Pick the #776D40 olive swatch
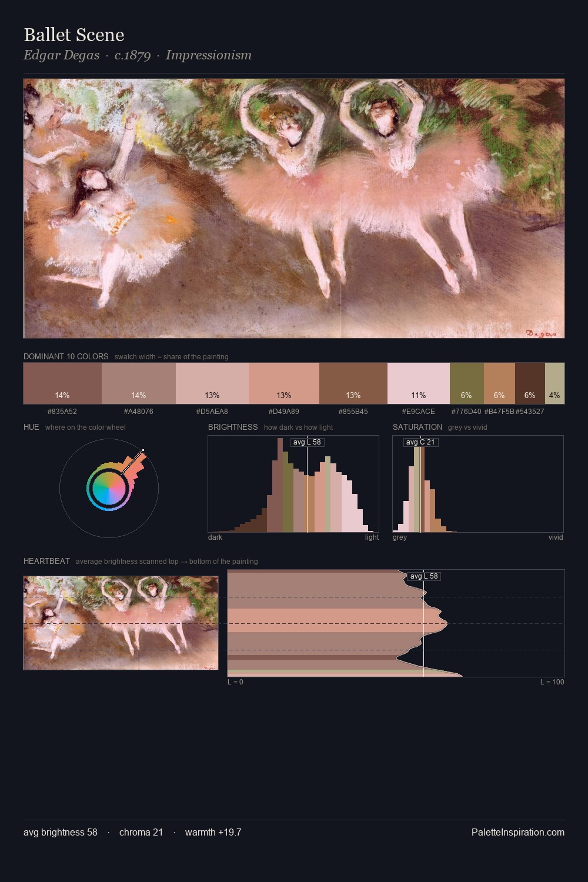Image resolution: width=588 pixels, height=882 pixels. point(467,383)
